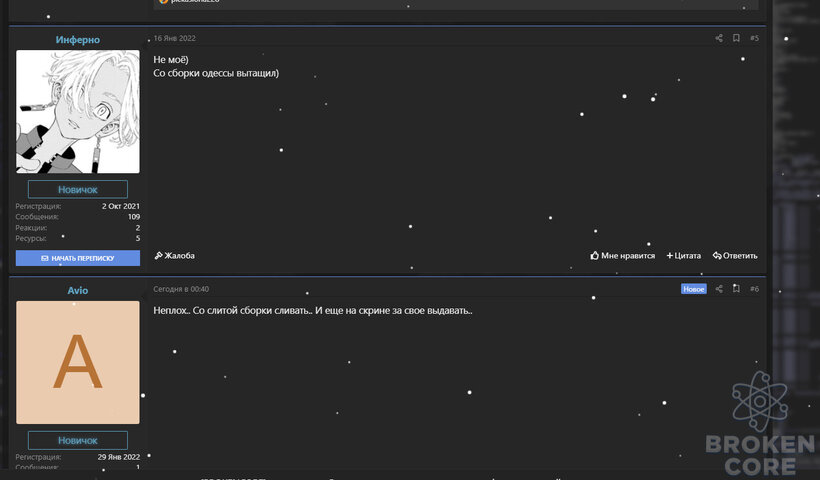Click Инферно's resources count 5
The image size is (820, 480).
click(138, 238)
